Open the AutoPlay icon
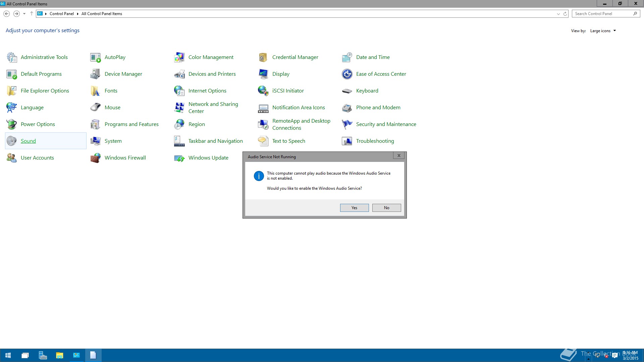 [96, 57]
